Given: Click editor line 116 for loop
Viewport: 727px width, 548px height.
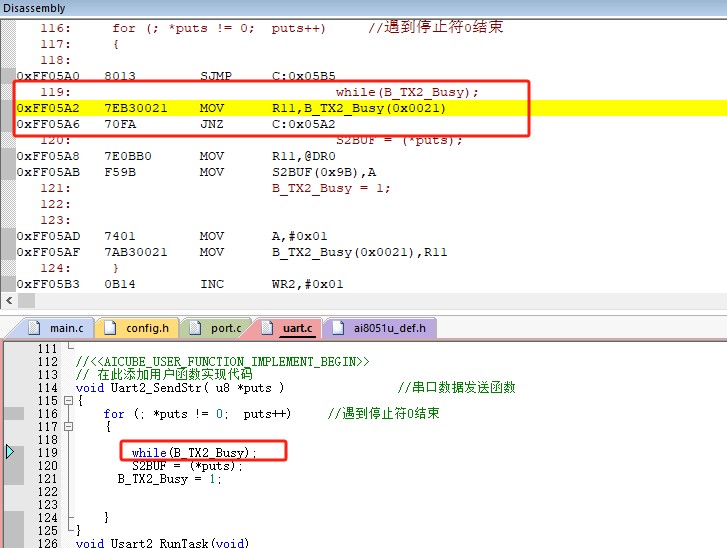Looking at the screenshot, I should coord(197,414).
